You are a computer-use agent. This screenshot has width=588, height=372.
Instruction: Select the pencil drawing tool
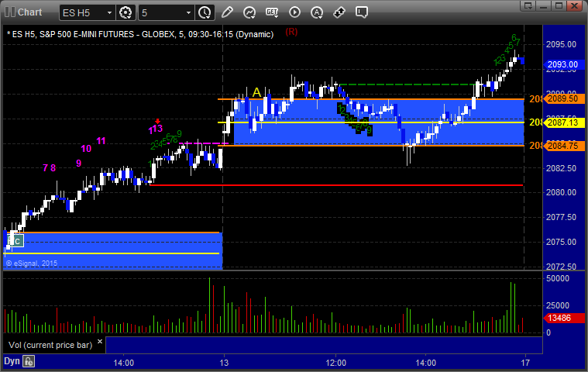pos(227,12)
